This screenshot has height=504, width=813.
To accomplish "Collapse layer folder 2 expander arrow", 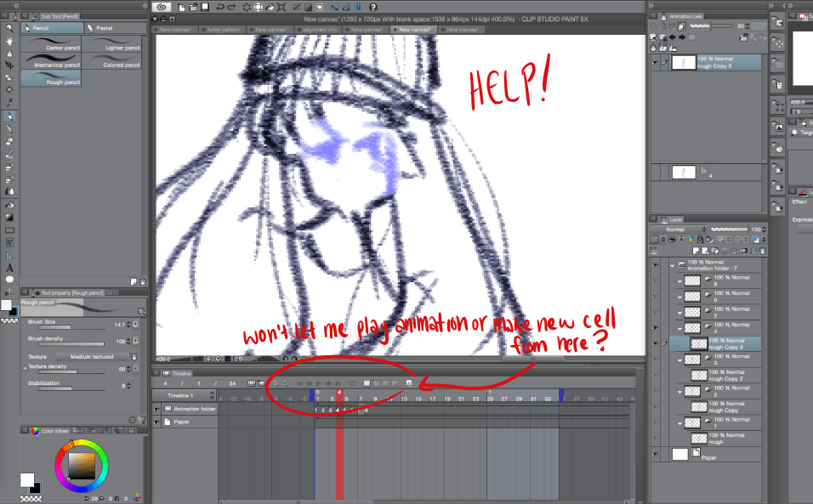I will [x=679, y=392].
